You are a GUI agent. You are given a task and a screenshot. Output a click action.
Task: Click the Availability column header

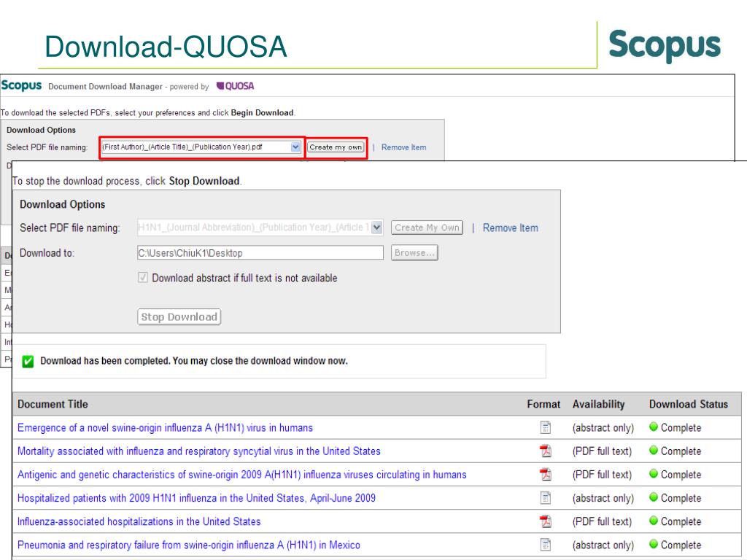coord(599,404)
